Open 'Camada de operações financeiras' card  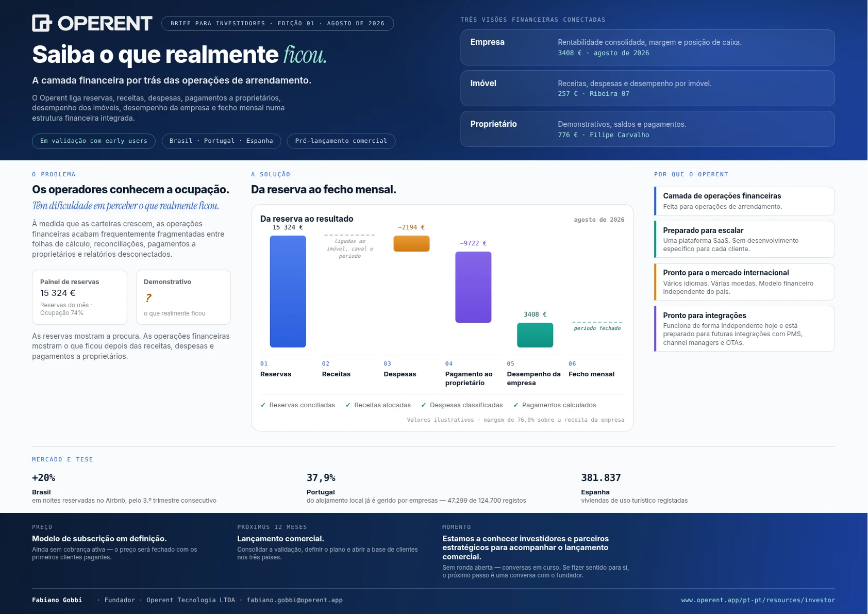pyautogui.click(x=744, y=201)
